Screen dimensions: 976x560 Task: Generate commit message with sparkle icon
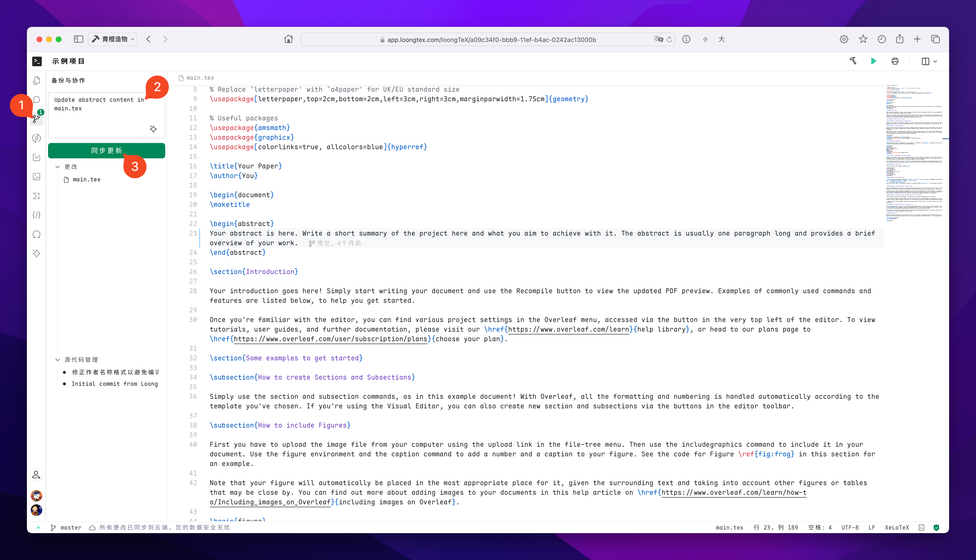coord(153,129)
